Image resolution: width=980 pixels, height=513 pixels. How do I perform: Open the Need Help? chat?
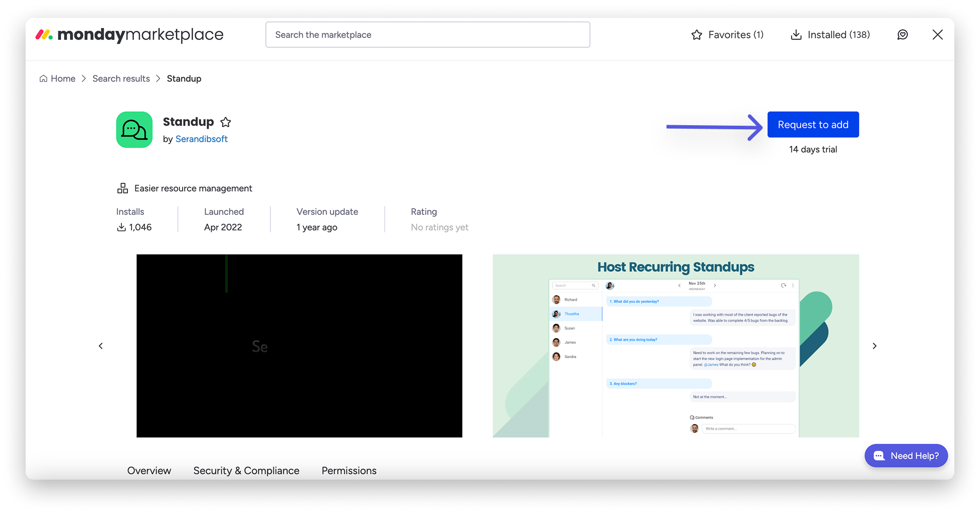point(906,456)
